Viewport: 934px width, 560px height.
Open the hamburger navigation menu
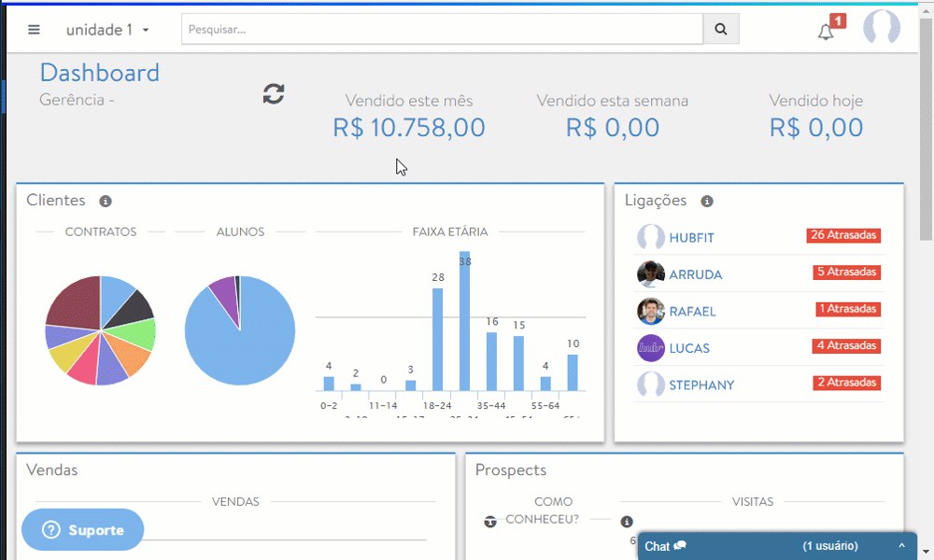[x=35, y=29]
